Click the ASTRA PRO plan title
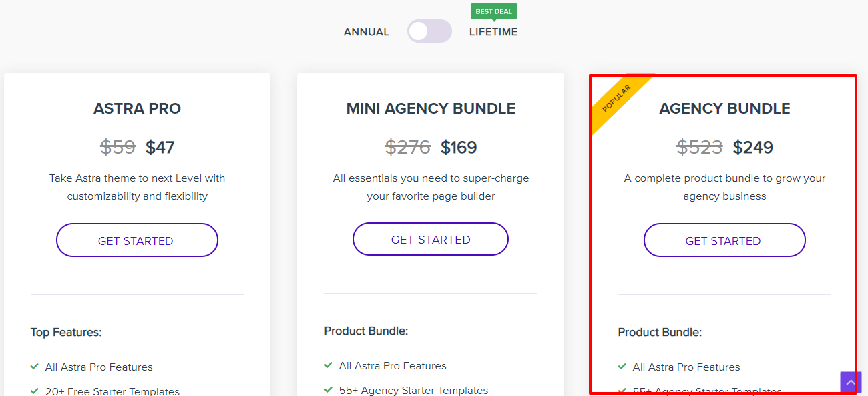This screenshot has height=396, width=868. tap(137, 108)
